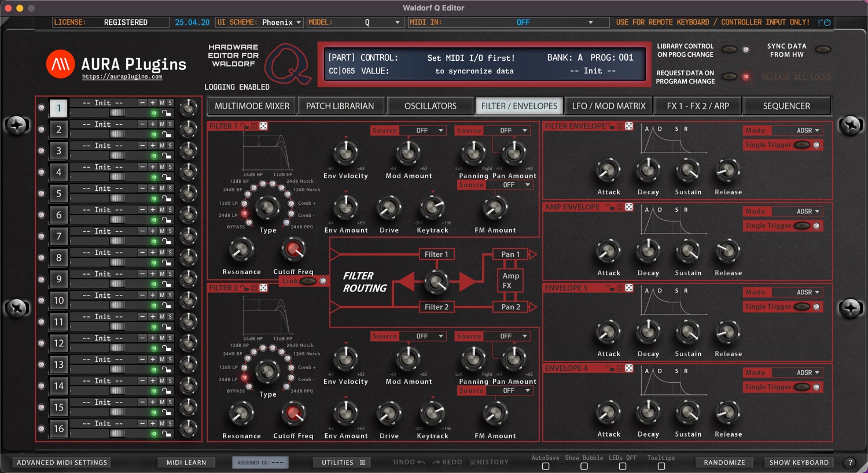
Task: Enable the Show Bubble checkbox
Action: (584, 466)
